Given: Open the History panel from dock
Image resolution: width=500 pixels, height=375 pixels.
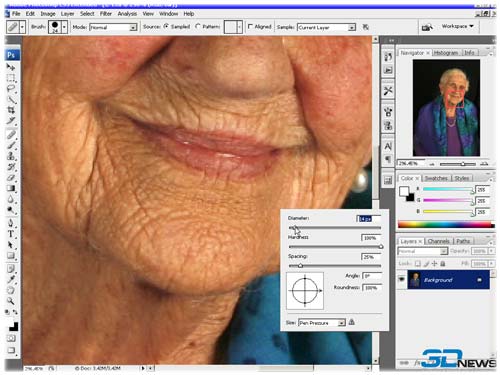Looking at the screenshot, I should point(388,57).
